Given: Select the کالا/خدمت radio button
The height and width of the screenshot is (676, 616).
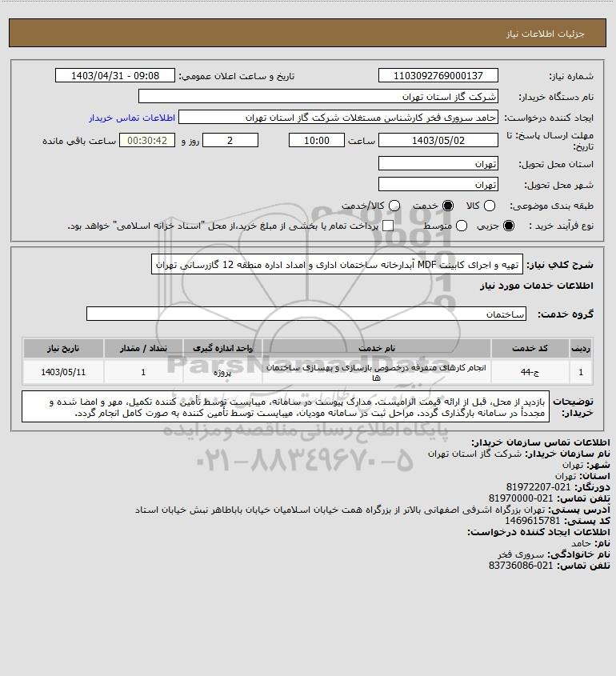Looking at the screenshot, I should tap(394, 206).
